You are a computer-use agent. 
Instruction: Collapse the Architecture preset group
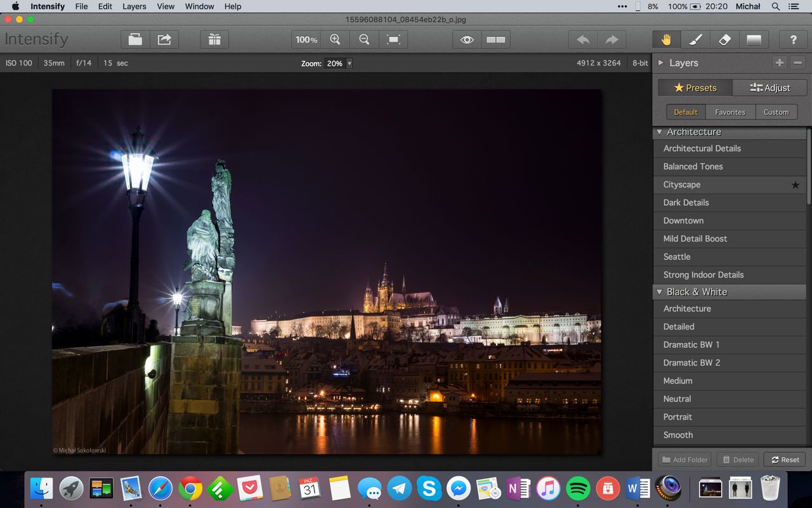[x=660, y=132]
